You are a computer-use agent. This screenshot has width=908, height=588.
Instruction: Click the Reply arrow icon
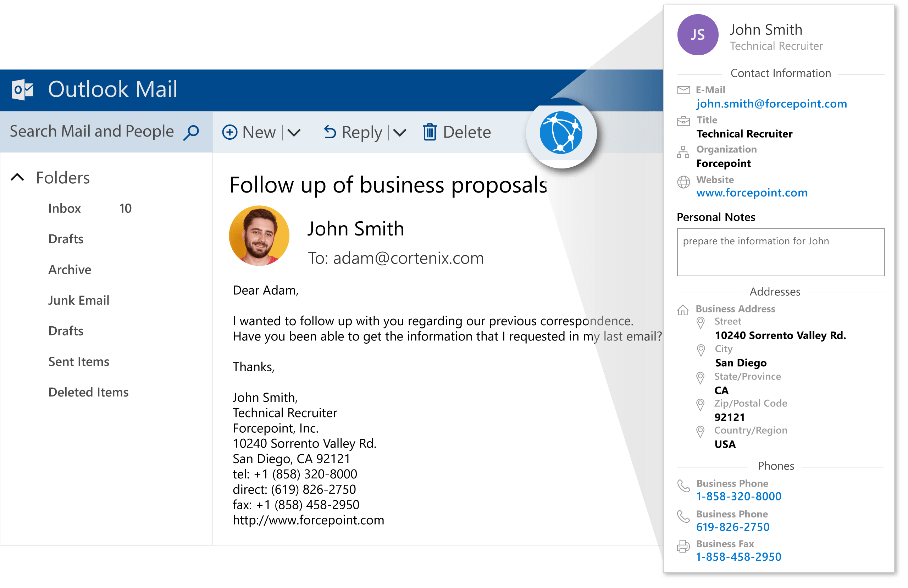330,132
